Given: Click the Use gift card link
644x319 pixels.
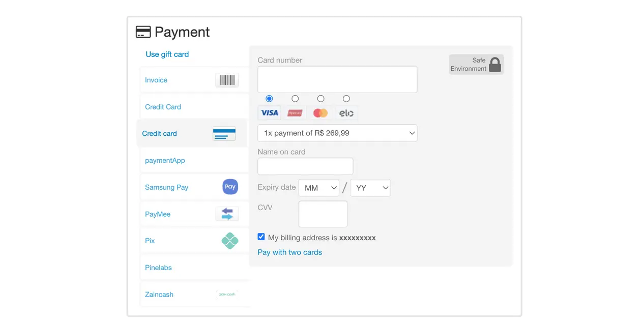Looking at the screenshot, I should tap(167, 54).
